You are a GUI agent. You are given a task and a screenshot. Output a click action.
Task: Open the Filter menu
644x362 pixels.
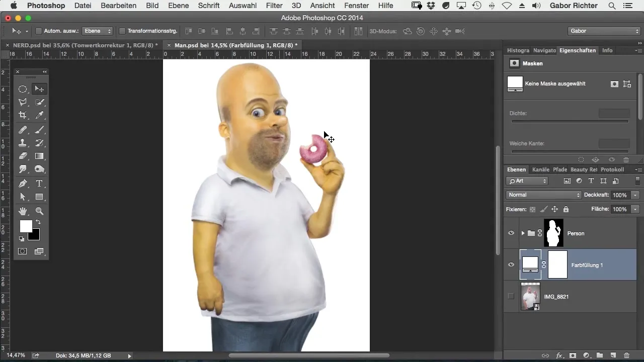point(274,6)
